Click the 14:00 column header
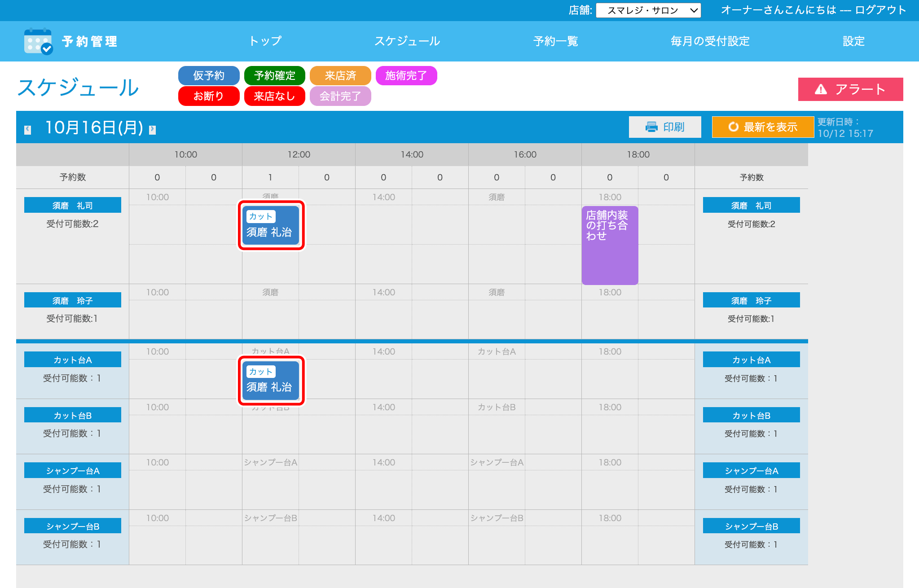The height and width of the screenshot is (588, 919). point(412,154)
